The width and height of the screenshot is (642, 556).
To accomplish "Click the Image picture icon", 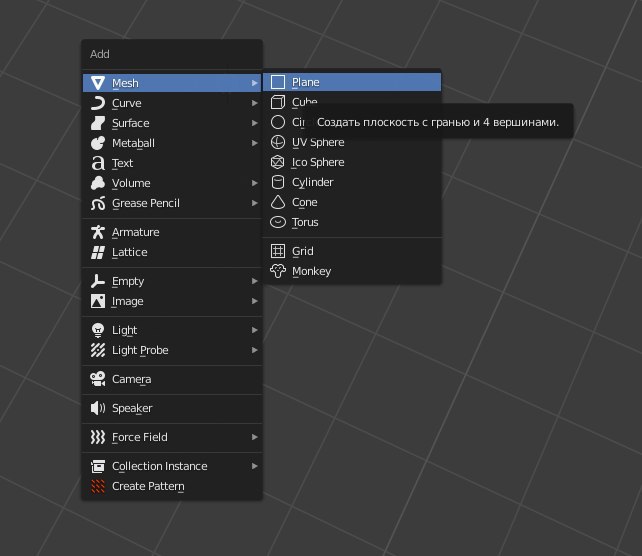I will tap(98, 301).
